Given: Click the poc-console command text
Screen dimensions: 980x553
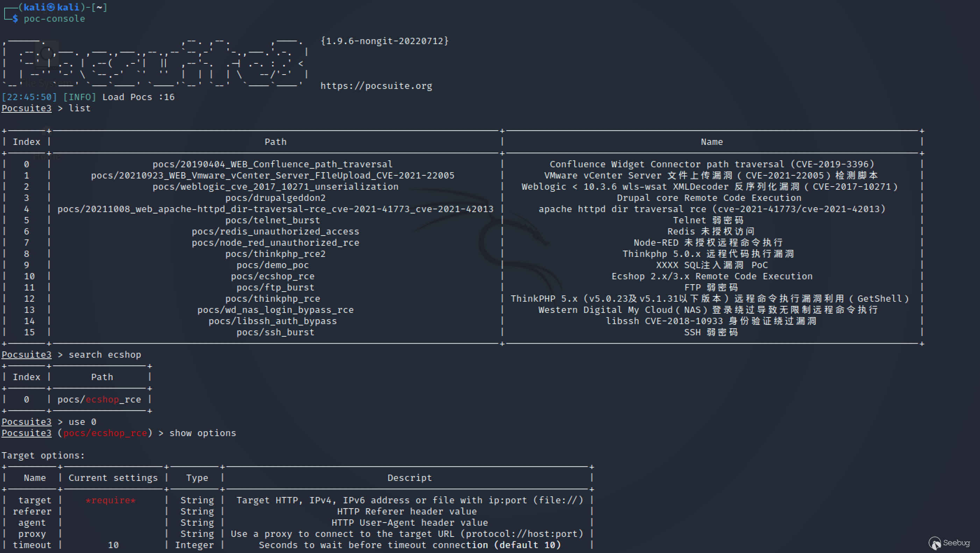Looking at the screenshot, I should click(x=55, y=19).
